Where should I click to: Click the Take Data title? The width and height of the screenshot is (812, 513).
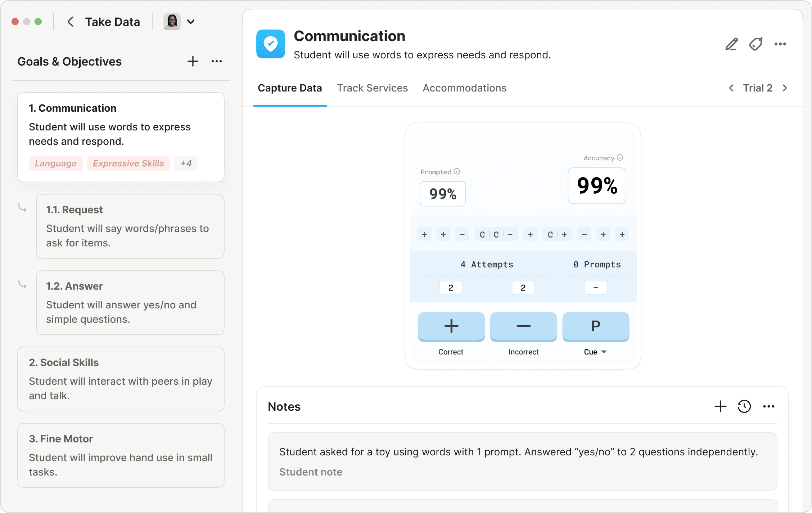tap(113, 22)
